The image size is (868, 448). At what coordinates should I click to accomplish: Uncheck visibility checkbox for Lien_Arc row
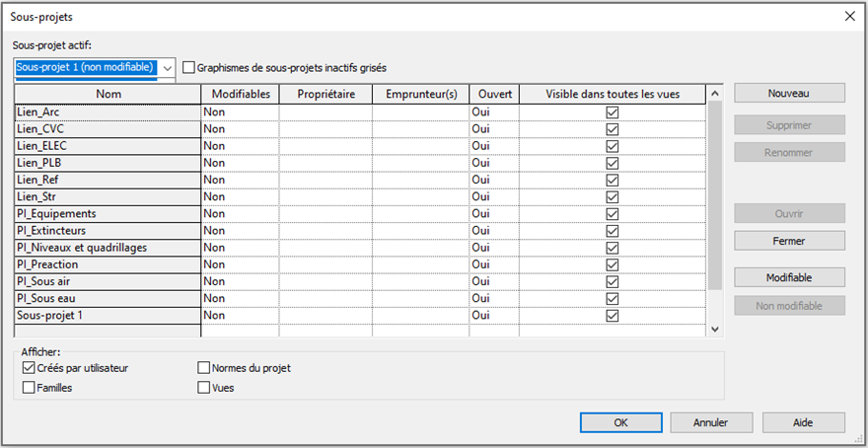coord(613,112)
